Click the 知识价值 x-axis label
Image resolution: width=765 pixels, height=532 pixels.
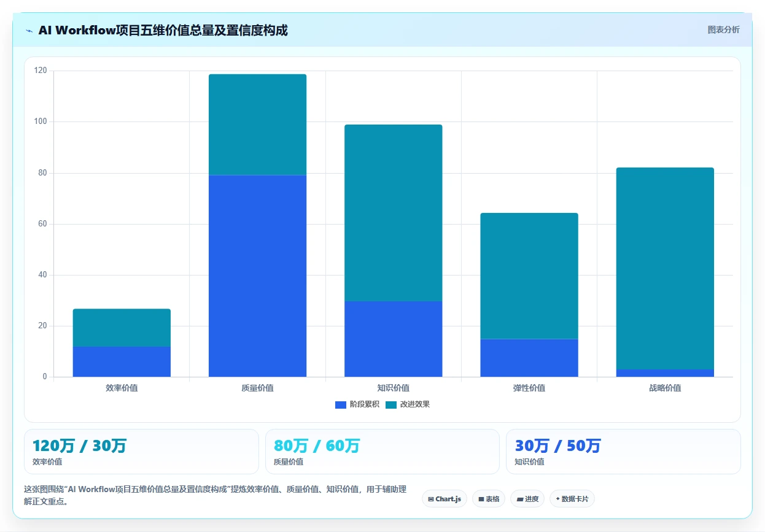[x=393, y=388]
